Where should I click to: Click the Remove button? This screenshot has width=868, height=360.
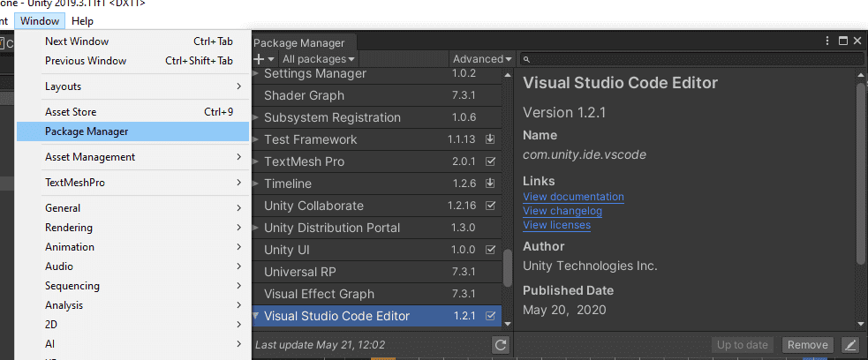point(807,345)
